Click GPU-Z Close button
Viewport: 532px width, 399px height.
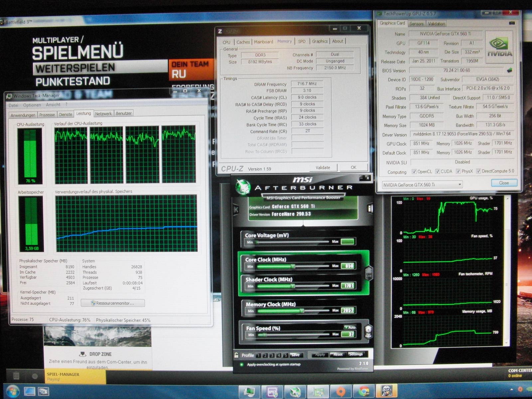[x=504, y=183]
